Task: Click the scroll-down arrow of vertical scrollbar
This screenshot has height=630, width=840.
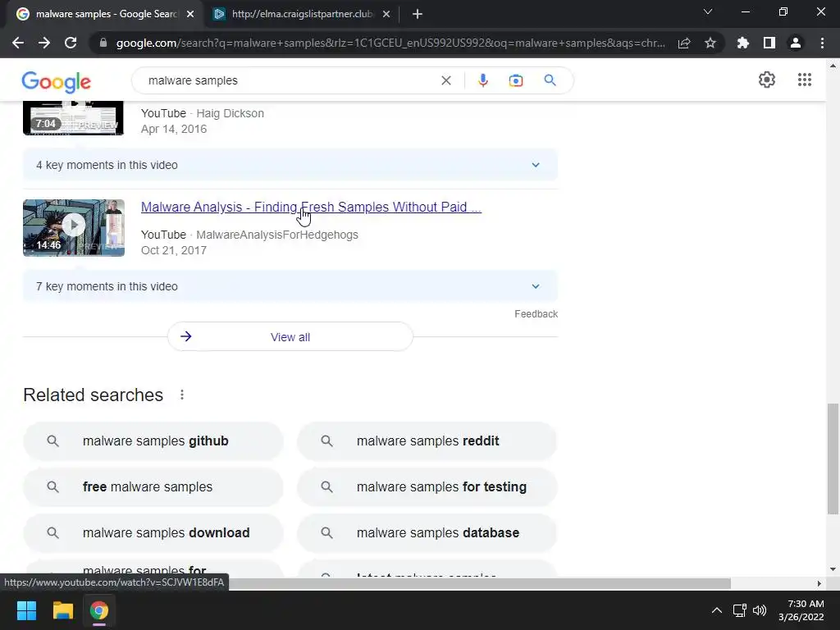Action: pyautogui.click(x=833, y=569)
